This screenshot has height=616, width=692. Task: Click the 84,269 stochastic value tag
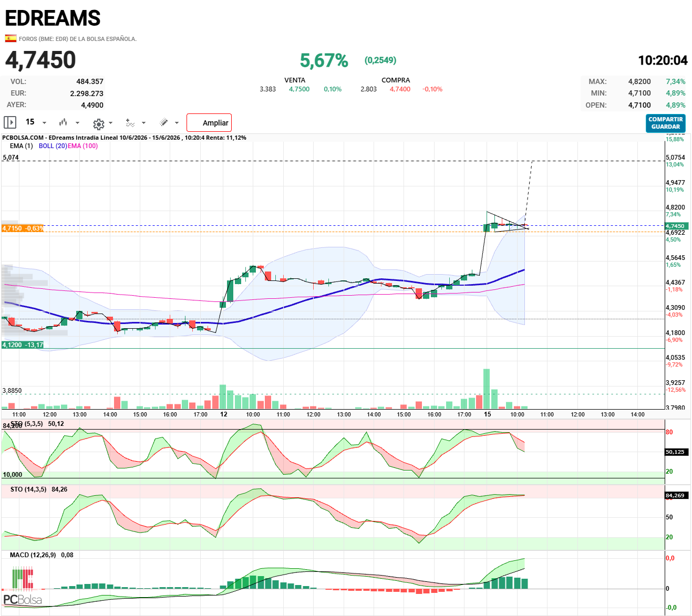(675, 495)
